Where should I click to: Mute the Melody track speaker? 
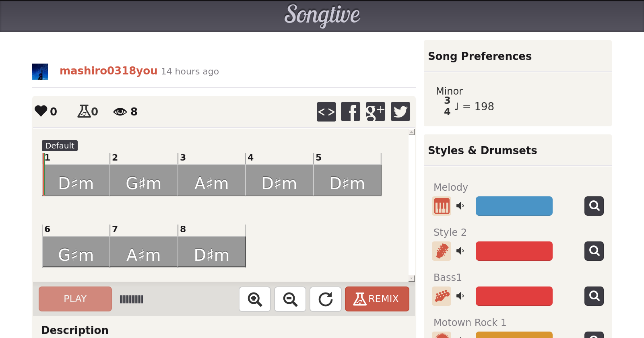(460, 206)
